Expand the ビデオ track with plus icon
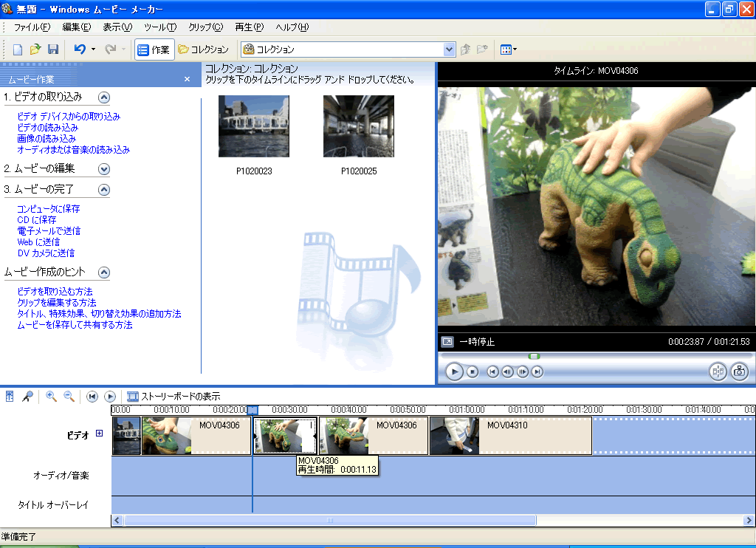The height and width of the screenshot is (548, 756). [x=100, y=434]
